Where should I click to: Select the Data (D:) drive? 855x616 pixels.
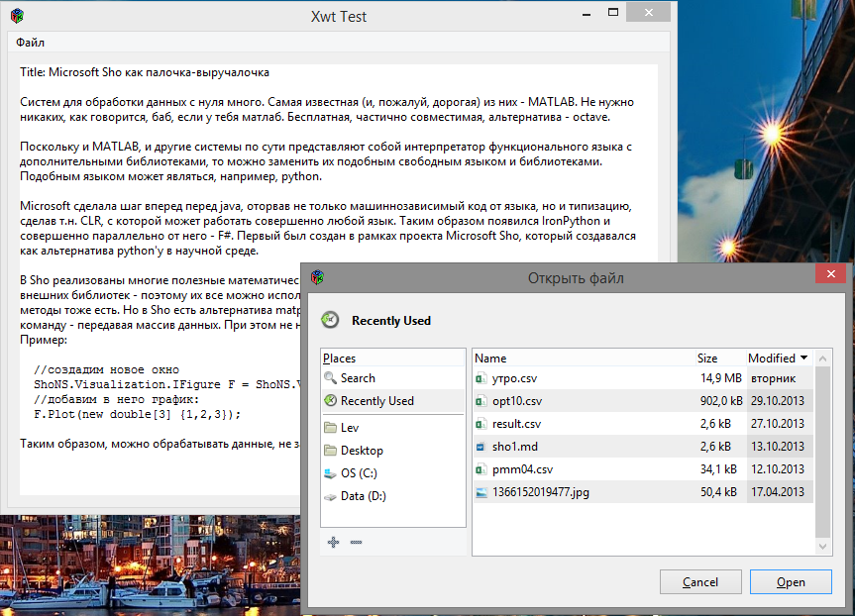point(392,496)
